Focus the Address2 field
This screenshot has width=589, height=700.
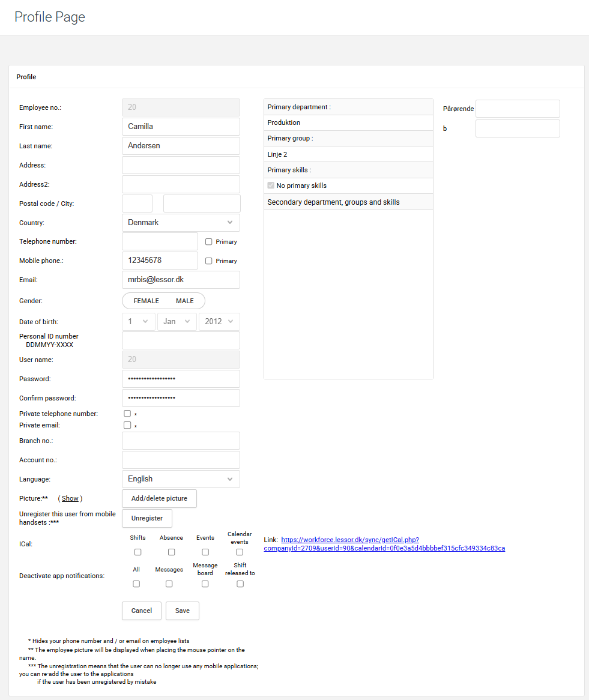click(181, 184)
